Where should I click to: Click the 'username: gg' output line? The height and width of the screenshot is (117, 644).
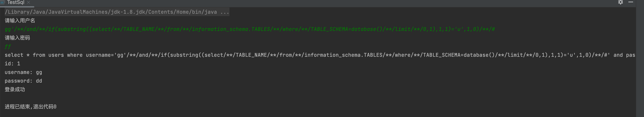[x=23, y=72]
